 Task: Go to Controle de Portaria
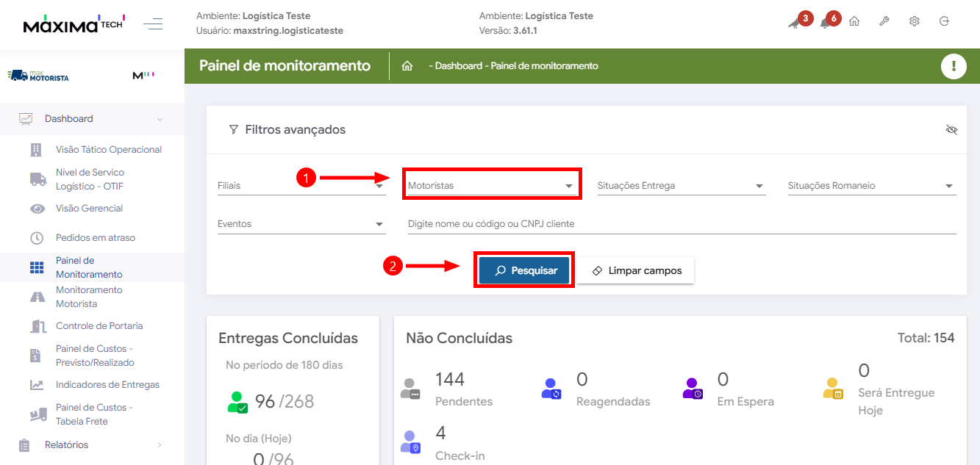click(x=99, y=326)
